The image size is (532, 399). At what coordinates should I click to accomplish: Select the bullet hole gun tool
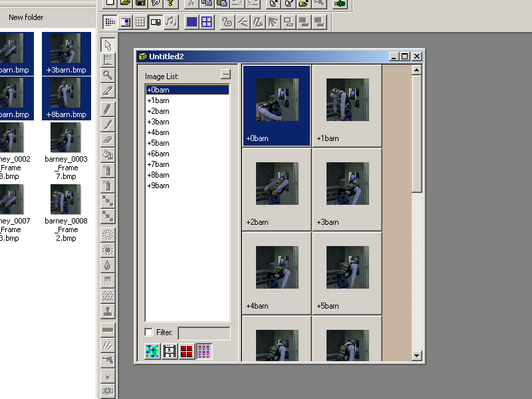point(108,360)
